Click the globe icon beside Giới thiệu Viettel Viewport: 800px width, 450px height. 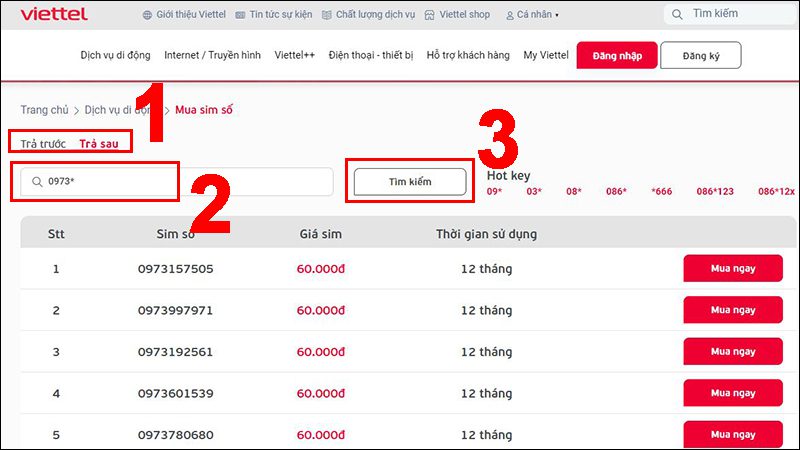pos(147,15)
